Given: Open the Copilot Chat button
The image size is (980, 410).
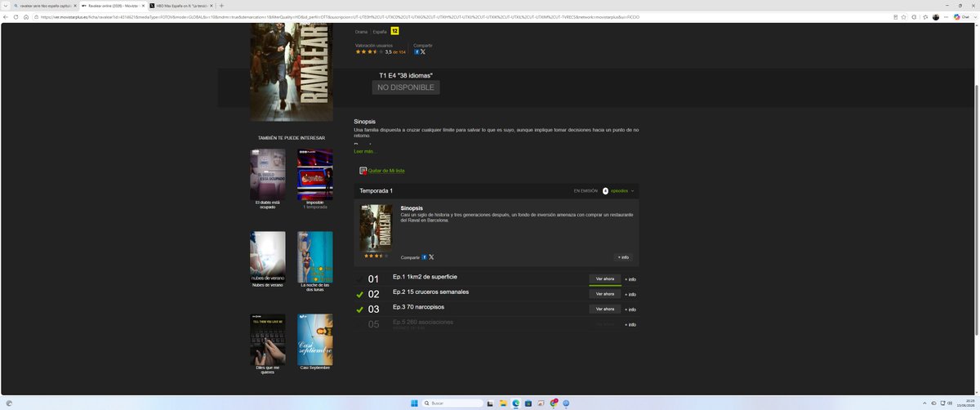Looking at the screenshot, I should coord(964,16).
